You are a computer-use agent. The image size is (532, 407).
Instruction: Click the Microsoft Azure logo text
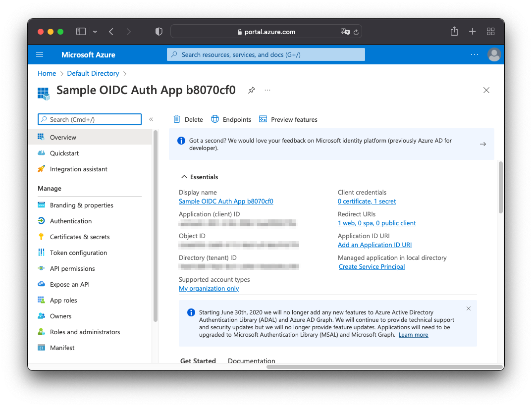point(88,54)
